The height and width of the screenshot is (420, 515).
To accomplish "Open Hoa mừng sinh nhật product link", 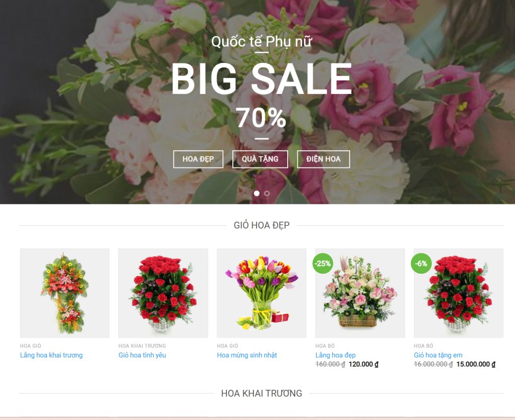I will click(247, 355).
